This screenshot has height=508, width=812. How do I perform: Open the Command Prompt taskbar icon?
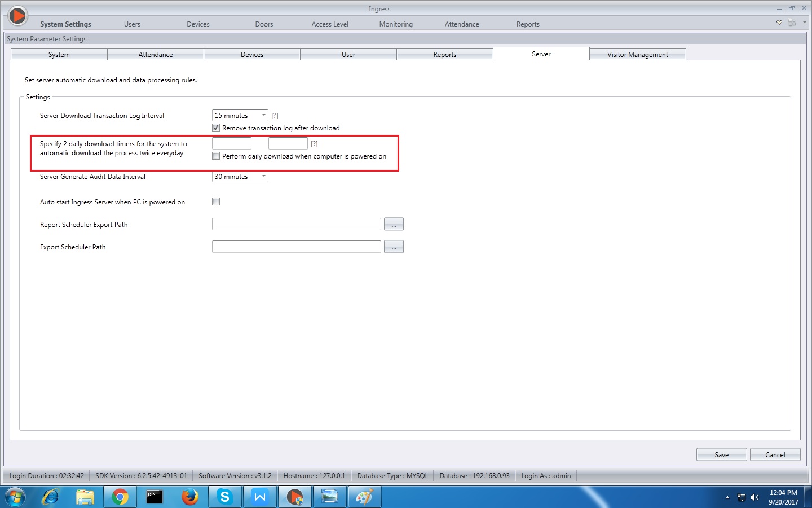155,497
